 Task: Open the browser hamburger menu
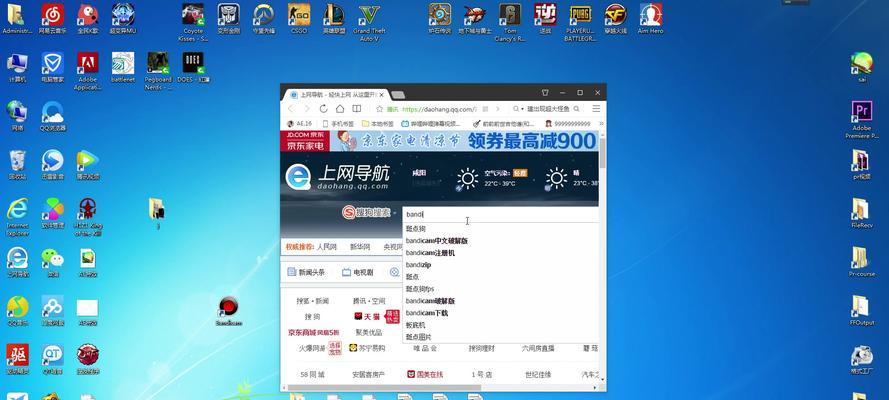(x=596, y=109)
